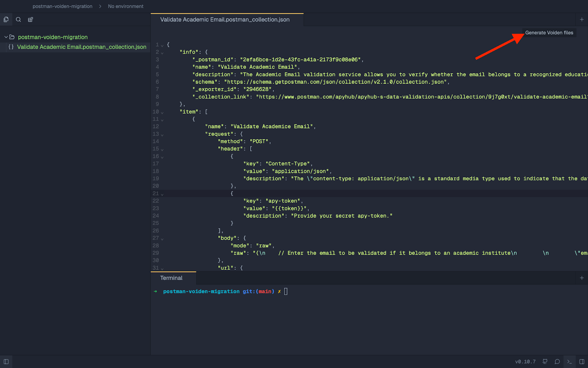Fold the object at line 11
The height and width of the screenshot is (368, 588).
tap(162, 120)
